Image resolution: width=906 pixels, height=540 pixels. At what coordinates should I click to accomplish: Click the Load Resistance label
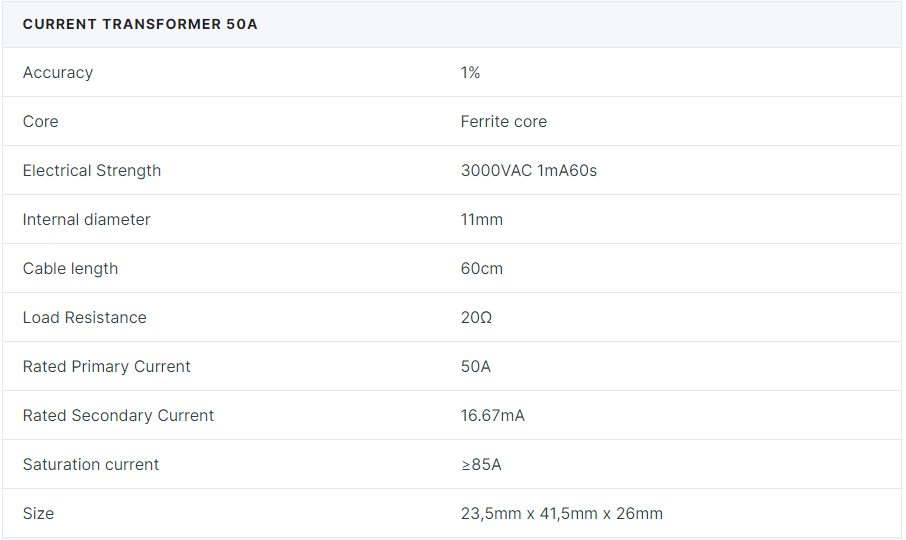tap(85, 318)
